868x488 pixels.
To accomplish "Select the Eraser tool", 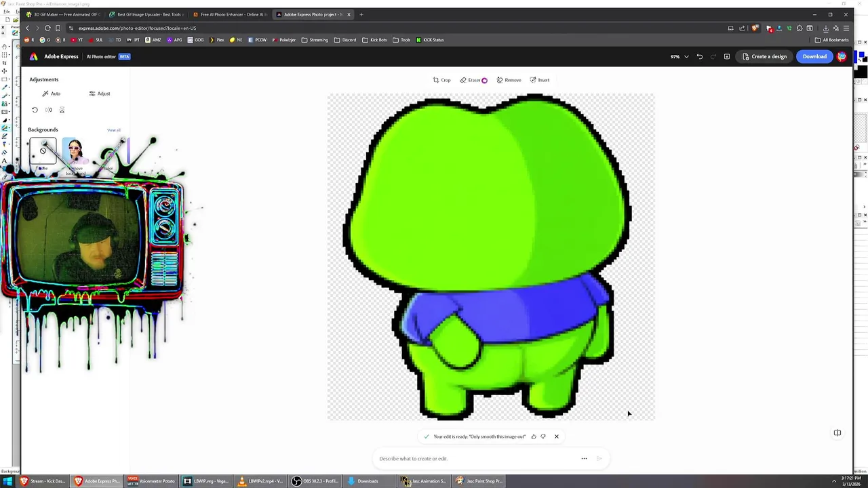I will pos(473,80).
